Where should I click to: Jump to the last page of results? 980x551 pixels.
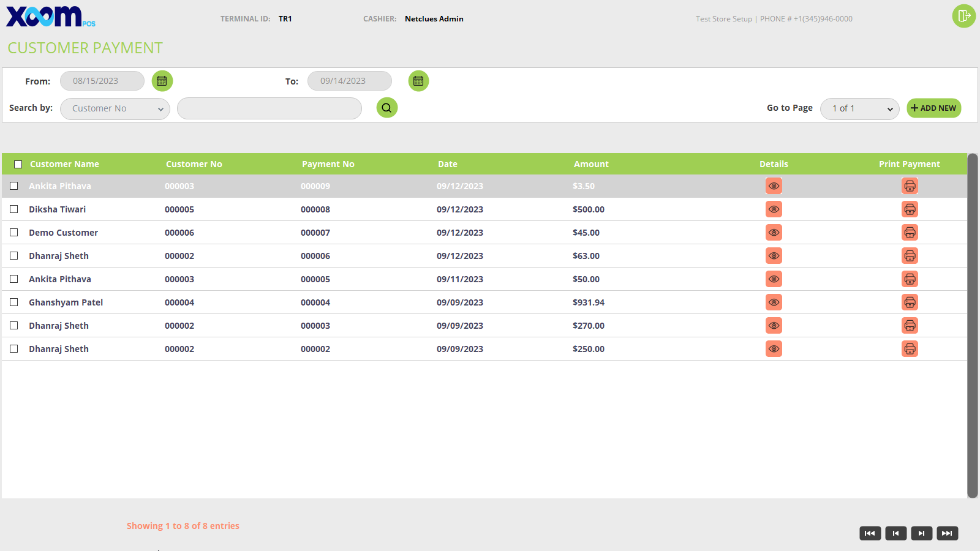coord(947,533)
